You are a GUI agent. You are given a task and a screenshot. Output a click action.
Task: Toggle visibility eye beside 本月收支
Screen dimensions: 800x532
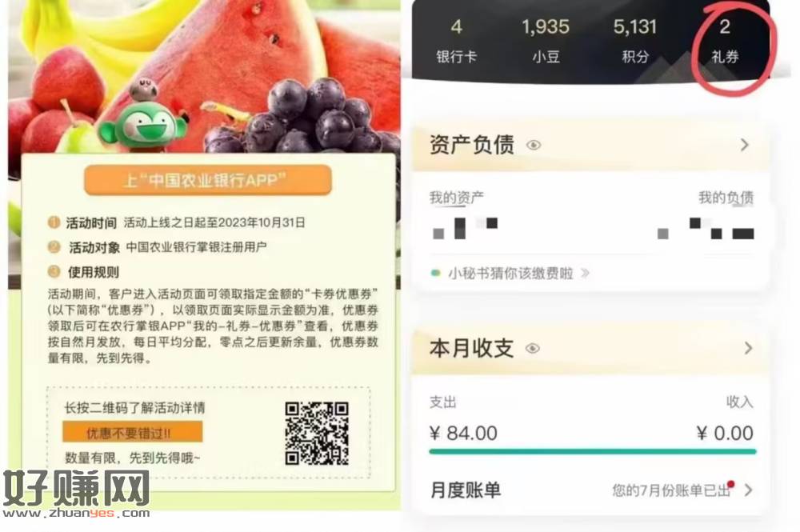[x=532, y=348]
